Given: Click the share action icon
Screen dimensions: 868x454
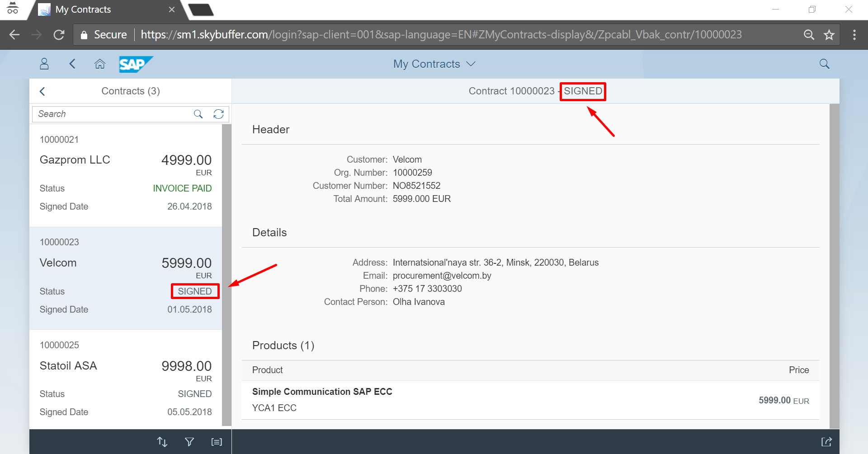Looking at the screenshot, I should tap(826, 442).
